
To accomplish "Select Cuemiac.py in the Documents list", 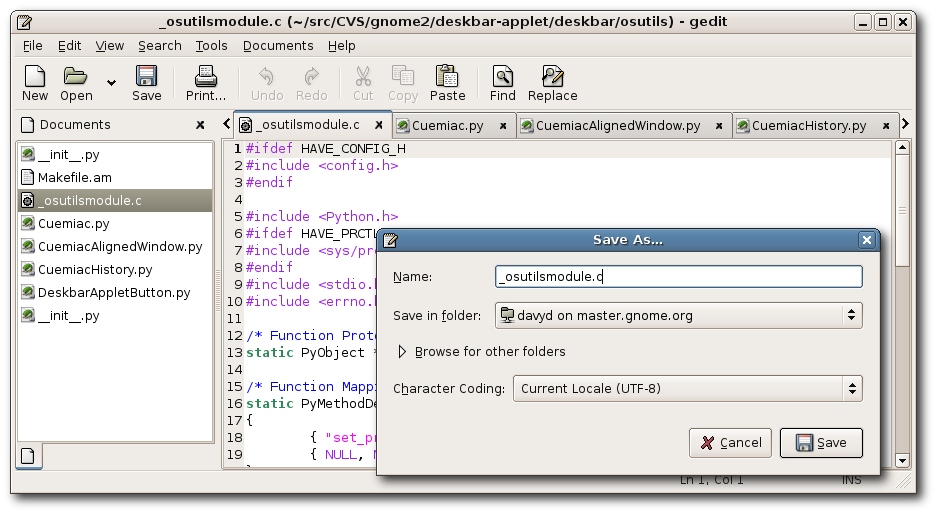I will (115, 224).
